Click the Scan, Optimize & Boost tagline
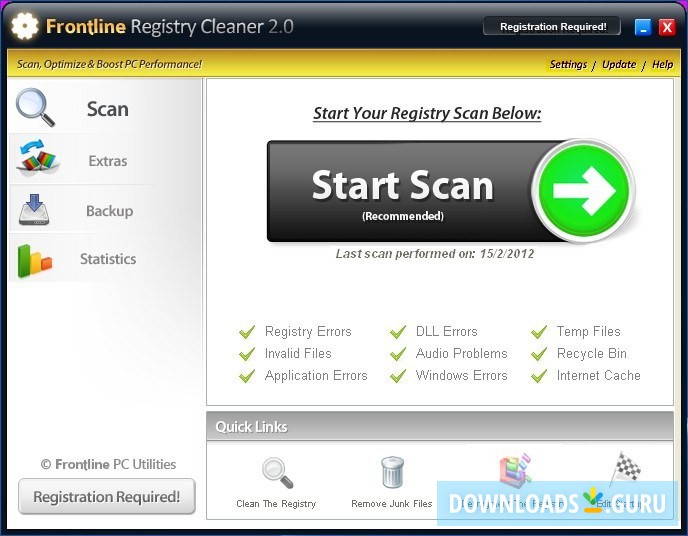Image resolution: width=688 pixels, height=536 pixels. 109,64
